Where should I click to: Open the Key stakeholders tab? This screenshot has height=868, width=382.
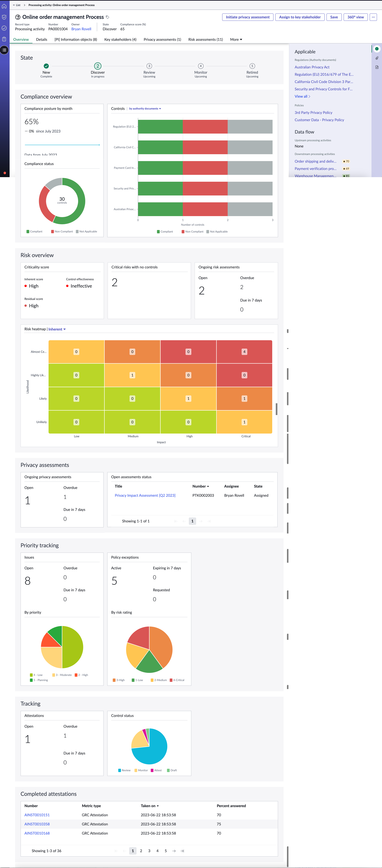[120, 39]
